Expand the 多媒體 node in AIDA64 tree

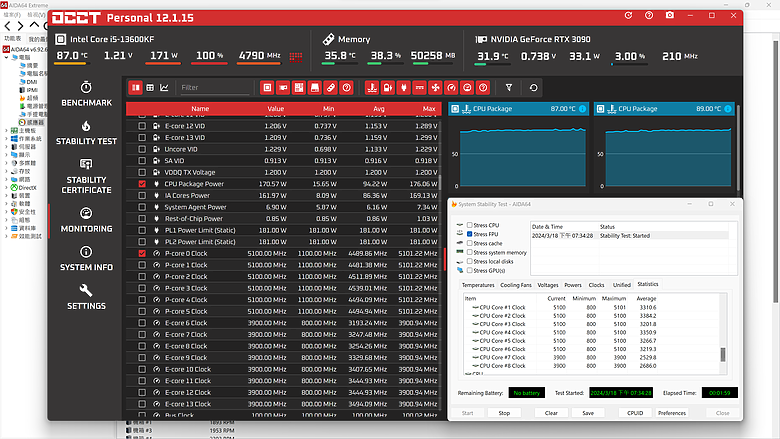coord(6,163)
